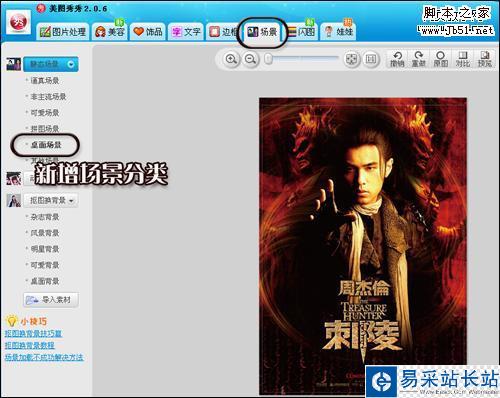Click the redo (重做) icon
Viewport: 500px width, 398px height.
[x=419, y=59]
